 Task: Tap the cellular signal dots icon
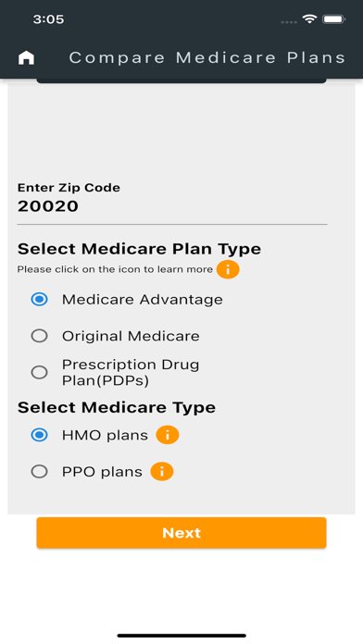[289, 22]
